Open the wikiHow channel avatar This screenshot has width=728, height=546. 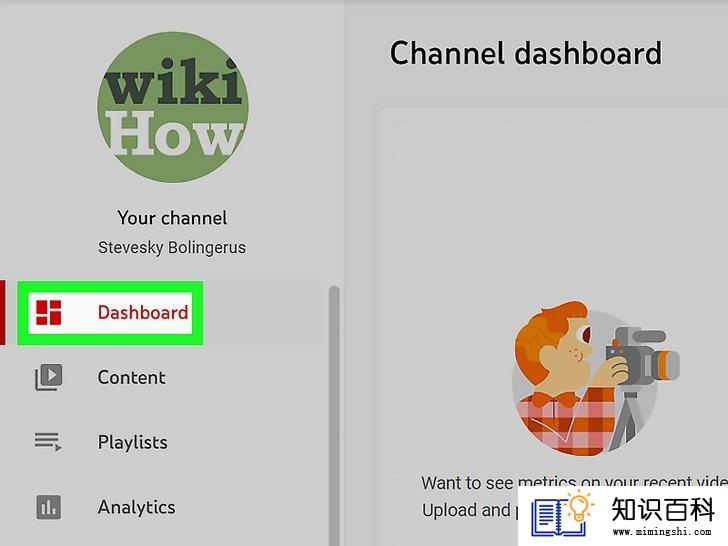(173, 107)
